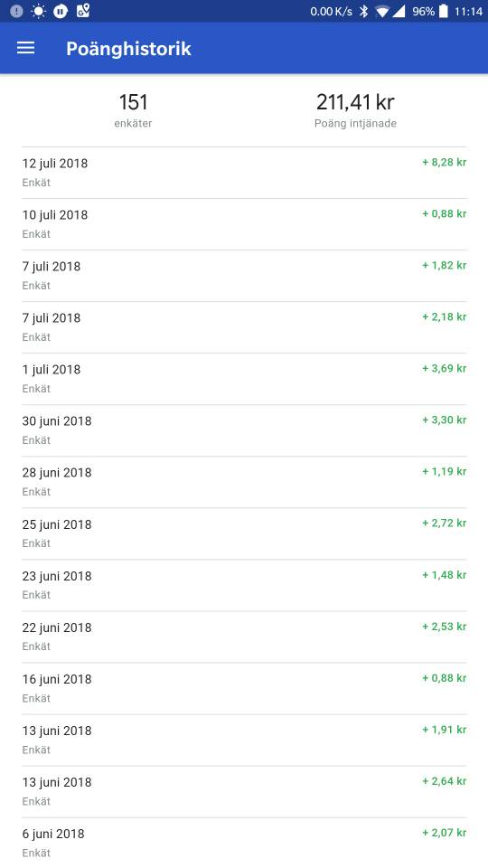Select the 1 juli 2018 entry
Screen dimensions: 488x868
[x=244, y=379]
